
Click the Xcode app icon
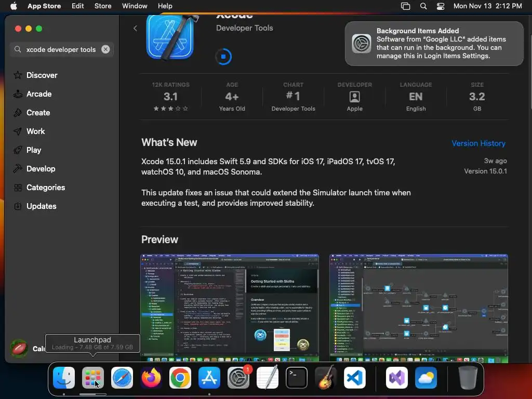coord(171,38)
